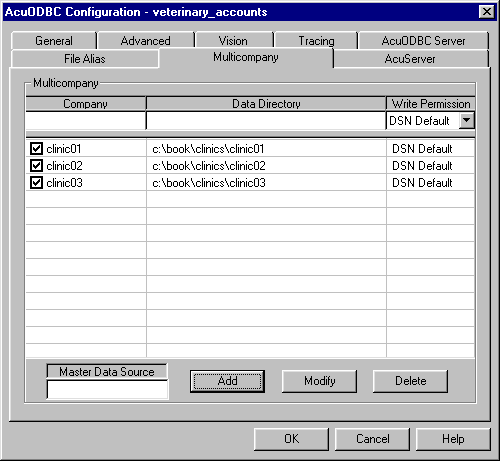The width and height of the screenshot is (500, 461).
Task: Open the Advanced tab
Action: pyautogui.click(x=146, y=41)
